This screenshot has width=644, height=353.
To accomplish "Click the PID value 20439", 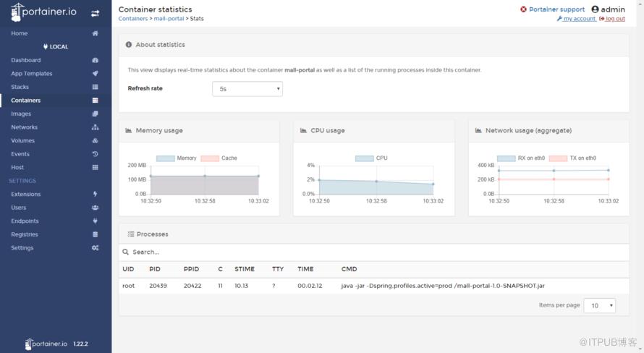I will (158, 286).
